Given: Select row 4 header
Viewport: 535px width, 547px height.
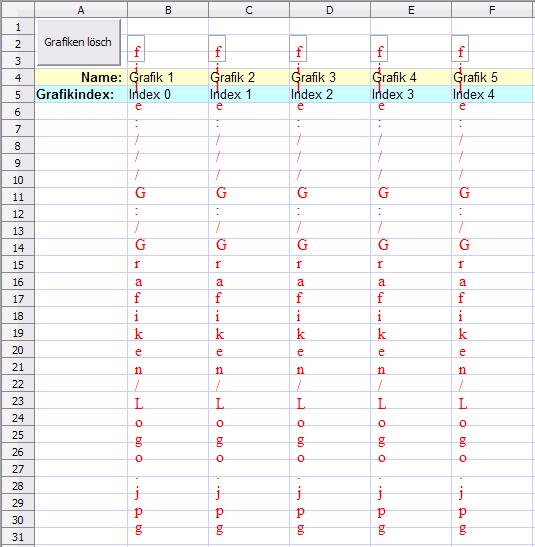Looking at the screenshot, I should (18, 77).
